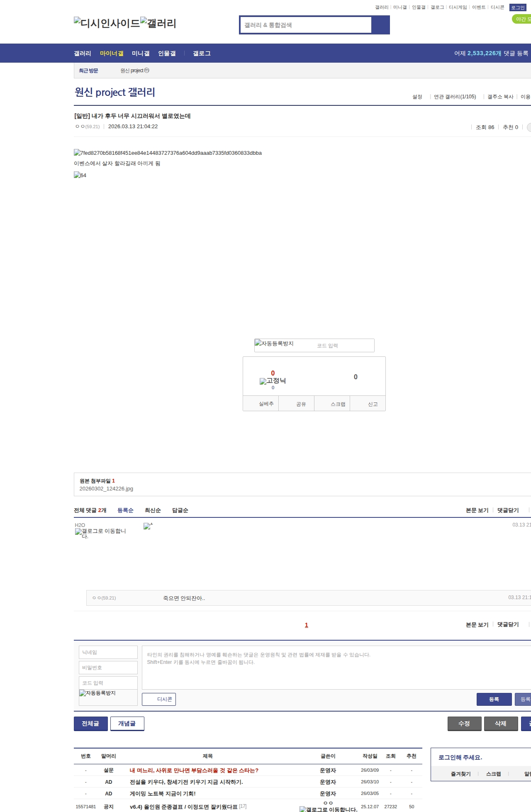Image resolution: width=531 pixels, height=812 pixels.
Task: Click the ⓜ icon after 원신 project
Action: 146,71
